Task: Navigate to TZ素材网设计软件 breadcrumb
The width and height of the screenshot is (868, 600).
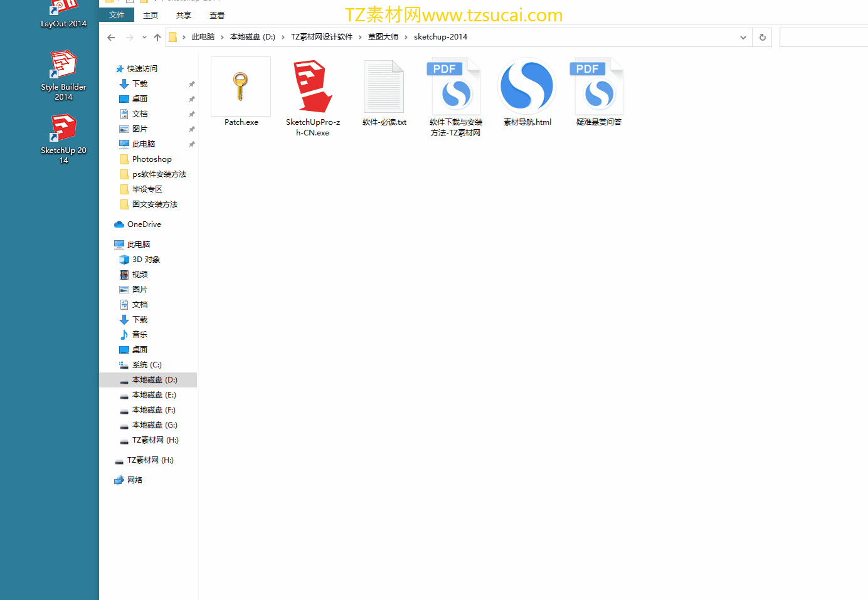Action: point(322,37)
